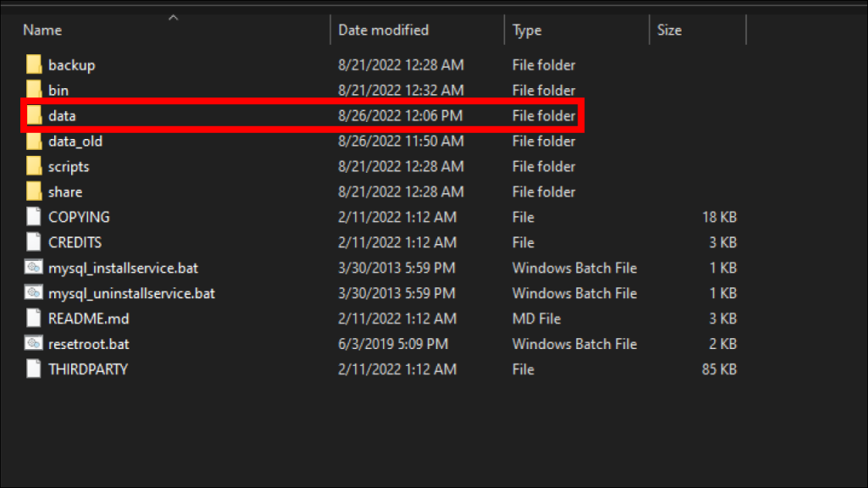Screen dimensions: 868x488
Task: Select the mysql_installservice.bat batch file icon
Action: point(34,267)
